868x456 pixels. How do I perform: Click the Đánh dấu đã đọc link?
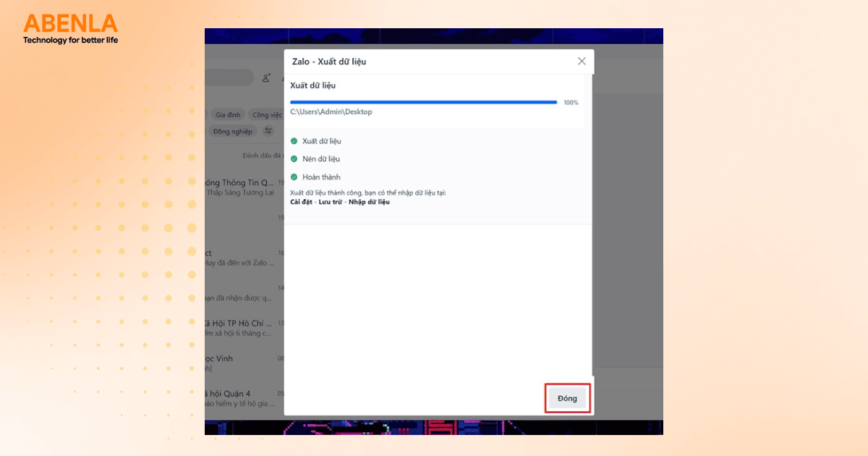click(263, 155)
